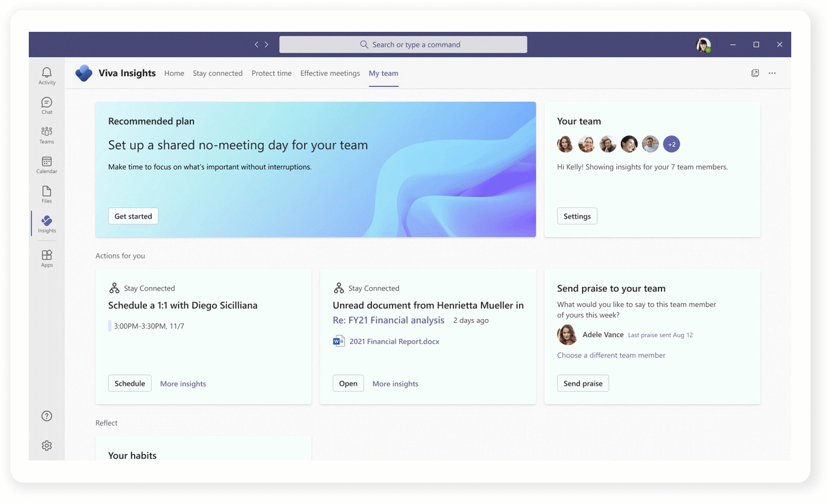Image resolution: width=827 pixels, height=504 pixels.
Task: Go to Teams in the sidebar
Action: point(47,135)
